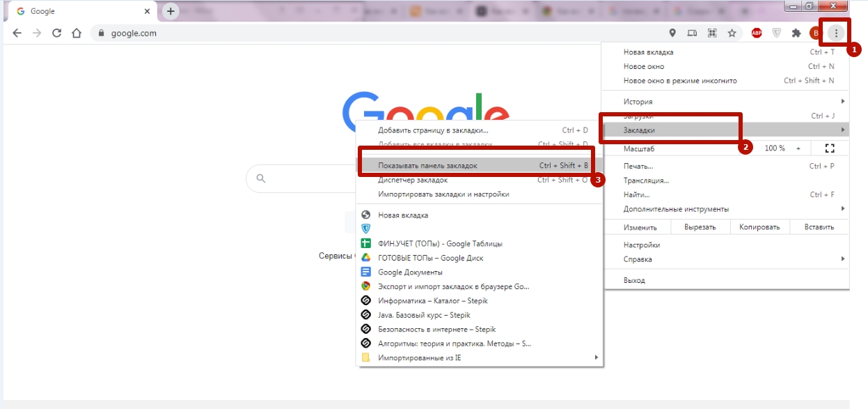The height and width of the screenshot is (409, 868).
Task: Click the magnifier icon in Google search box
Action: pyautogui.click(x=261, y=178)
